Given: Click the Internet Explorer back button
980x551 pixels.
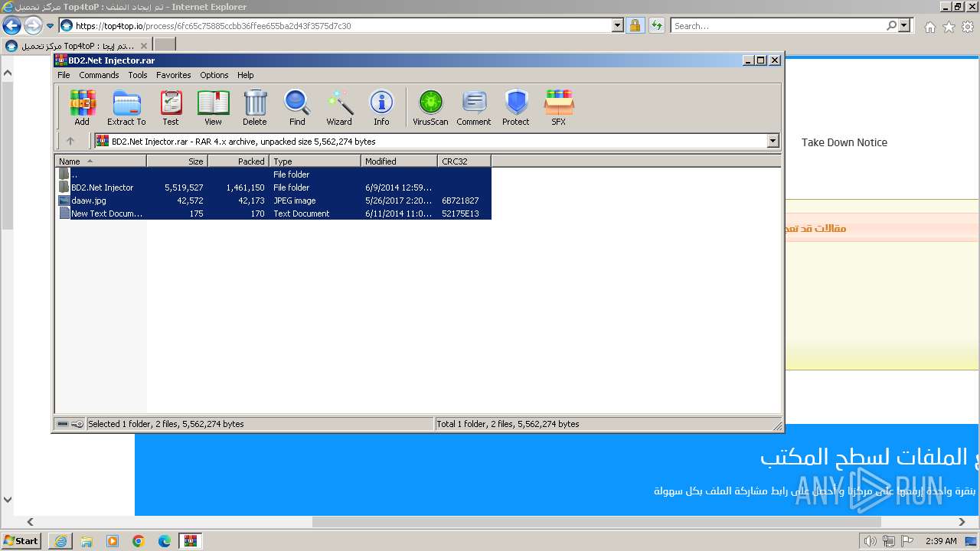Looking at the screenshot, I should click(11, 25).
